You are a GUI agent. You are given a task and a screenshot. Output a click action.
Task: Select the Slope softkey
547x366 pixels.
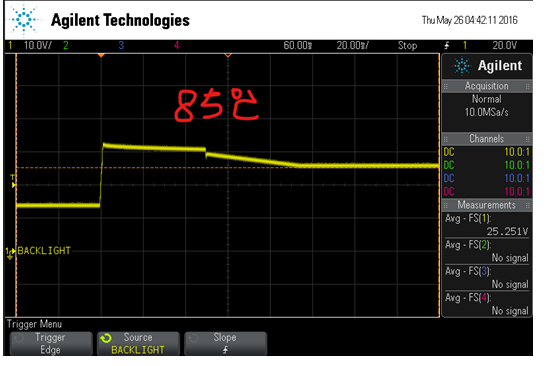click(225, 343)
